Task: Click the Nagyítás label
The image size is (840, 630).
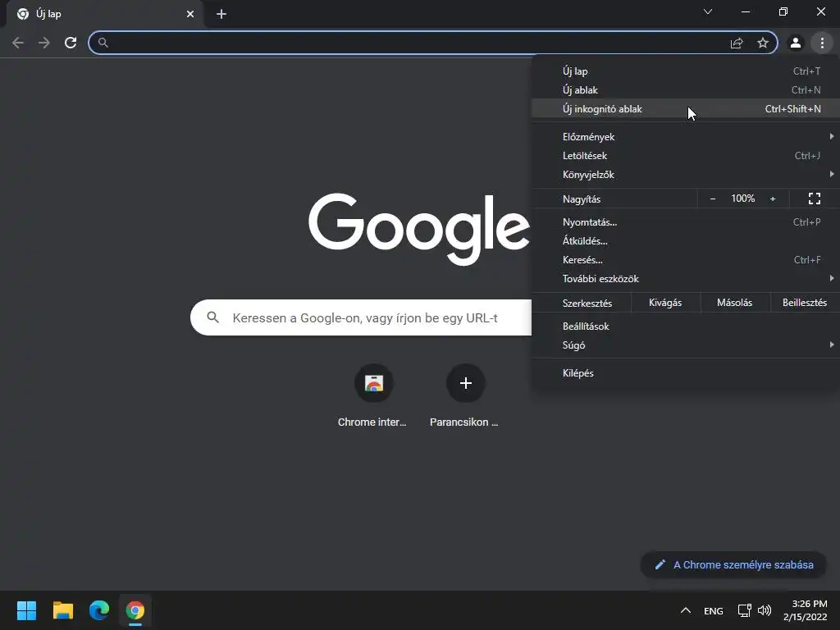Action: point(582,199)
